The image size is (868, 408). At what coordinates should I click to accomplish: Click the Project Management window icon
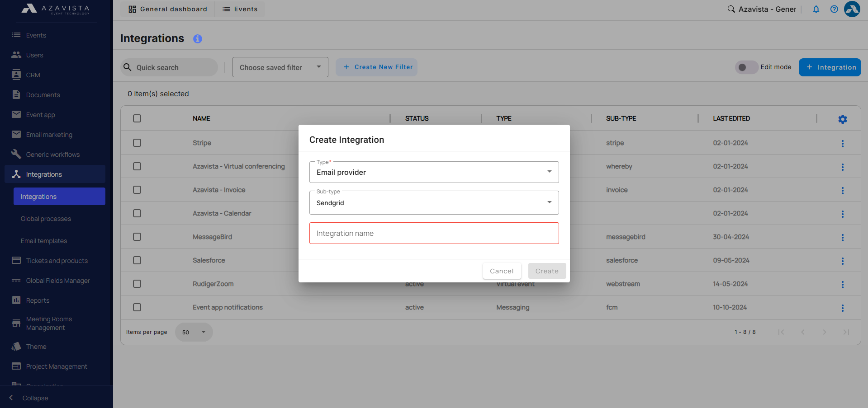tap(16, 366)
